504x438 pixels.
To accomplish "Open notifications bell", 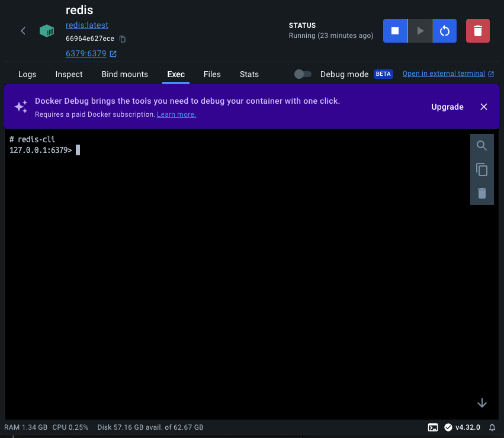I will tap(492, 427).
